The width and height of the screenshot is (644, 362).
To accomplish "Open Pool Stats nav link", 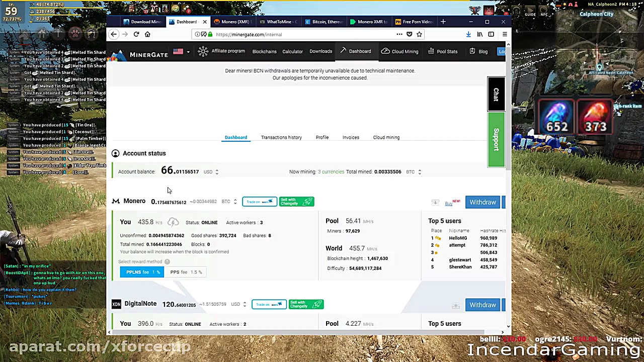I will click(x=443, y=51).
